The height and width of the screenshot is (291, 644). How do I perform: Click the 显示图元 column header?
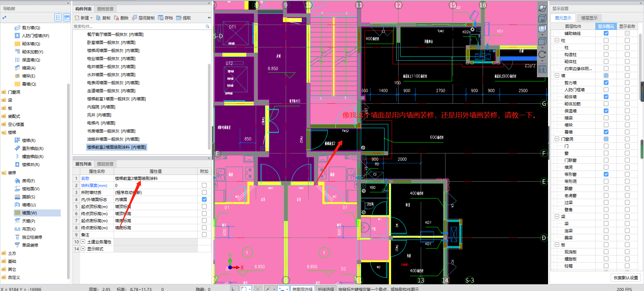tap(606, 26)
